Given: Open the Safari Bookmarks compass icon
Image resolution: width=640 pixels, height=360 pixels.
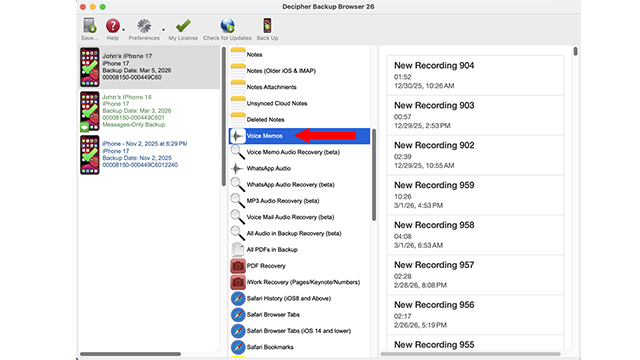Looking at the screenshot, I should tap(238, 347).
